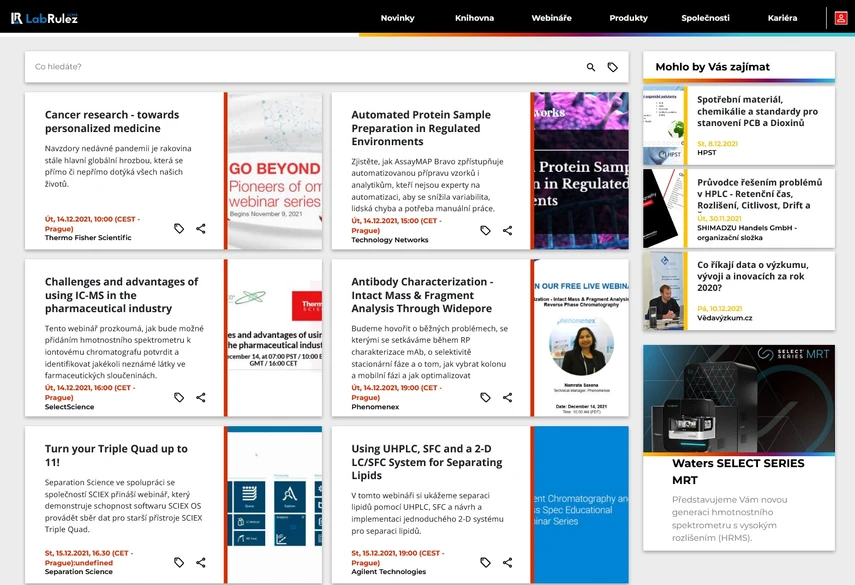855x585 pixels.
Task: Click tag icon on UHPLC SFC lipids card
Action: [485, 562]
